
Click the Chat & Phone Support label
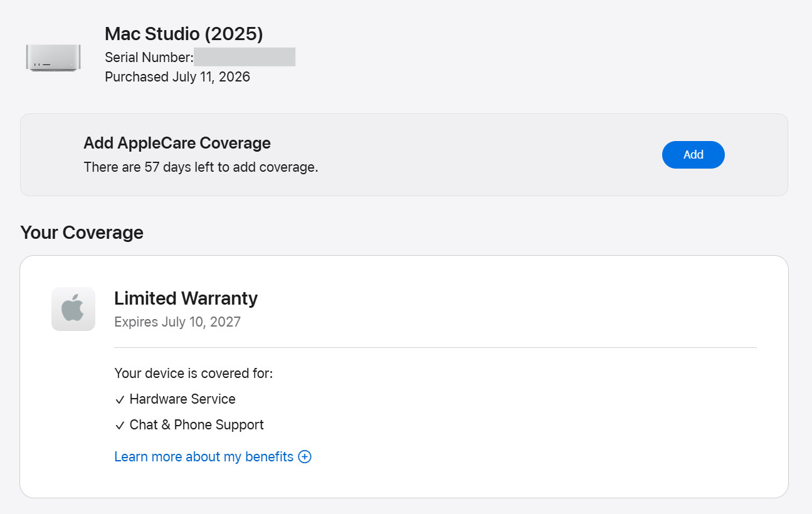(196, 425)
